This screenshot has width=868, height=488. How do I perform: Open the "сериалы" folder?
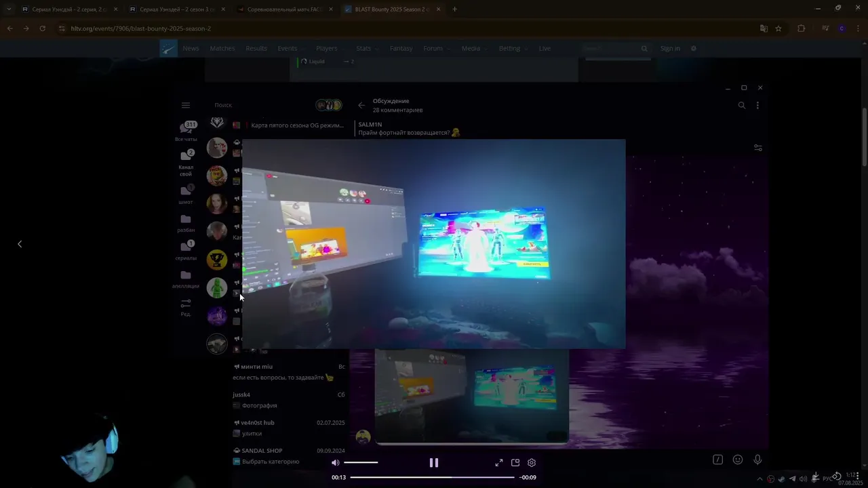tap(186, 251)
